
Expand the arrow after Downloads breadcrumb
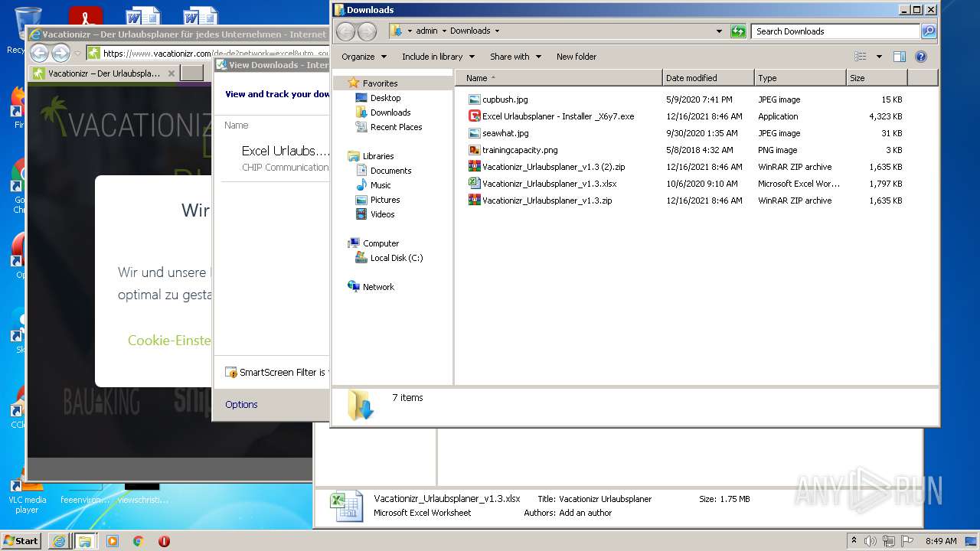[497, 31]
